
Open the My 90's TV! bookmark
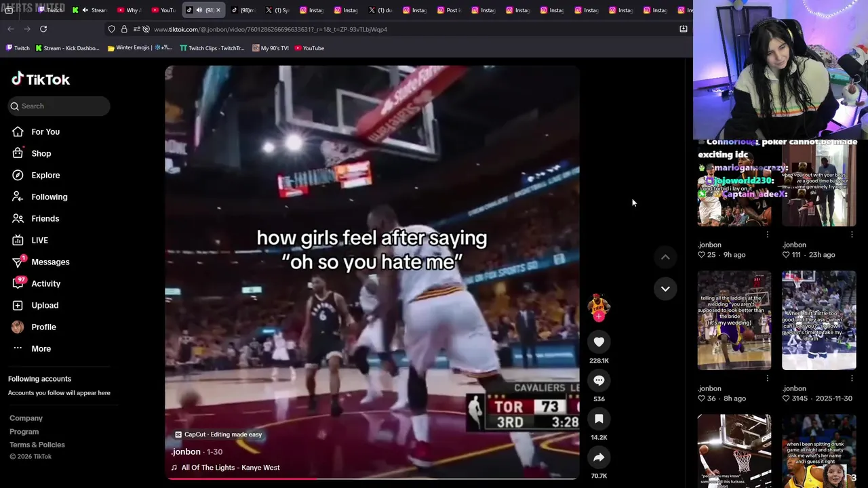tap(270, 48)
